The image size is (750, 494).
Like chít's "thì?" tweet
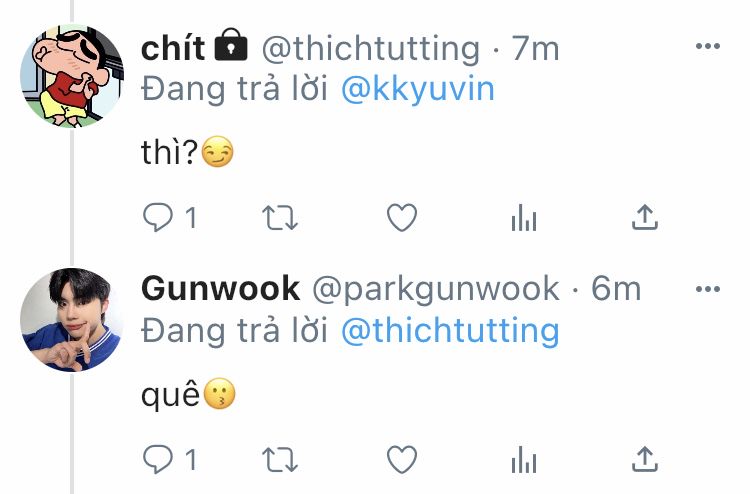402,218
